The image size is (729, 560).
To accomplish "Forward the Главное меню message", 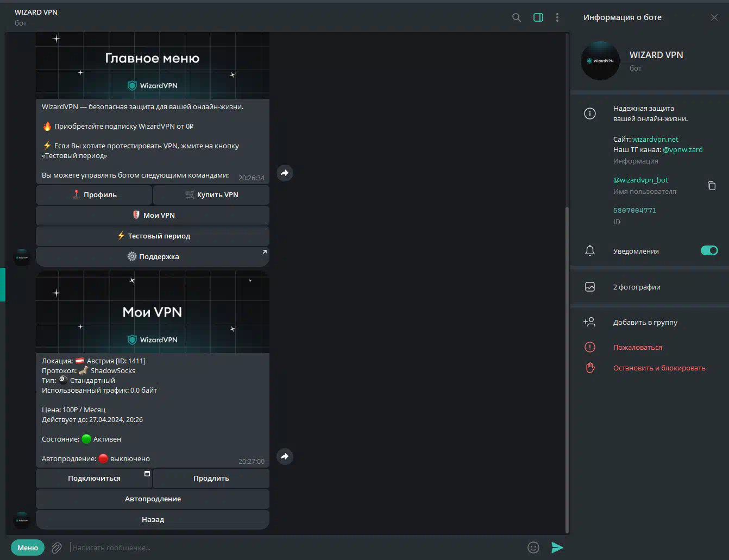I will click(x=285, y=173).
